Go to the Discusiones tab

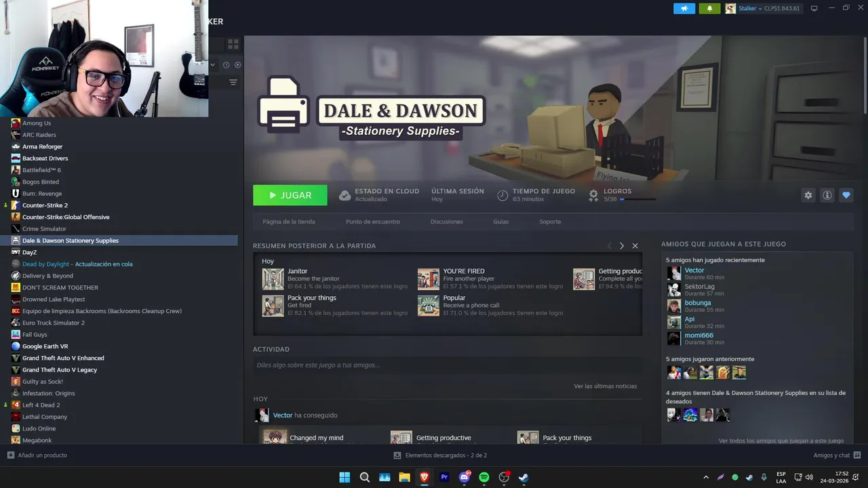click(x=447, y=222)
